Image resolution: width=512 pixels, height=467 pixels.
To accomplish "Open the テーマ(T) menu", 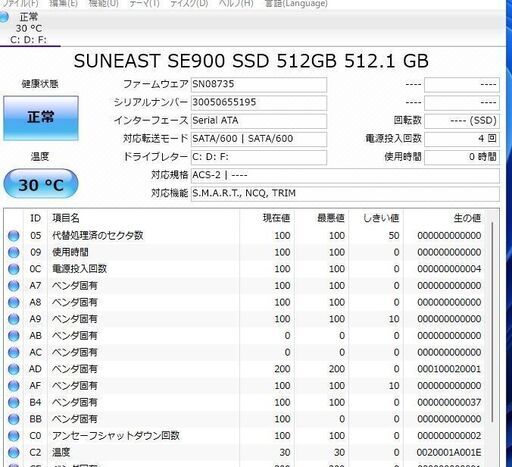I will pyautogui.click(x=144, y=3).
